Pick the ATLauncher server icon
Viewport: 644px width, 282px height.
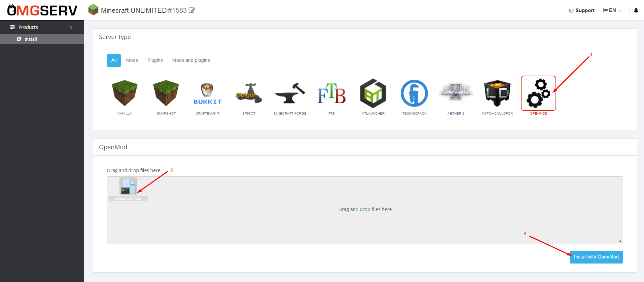pyautogui.click(x=373, y=93)
